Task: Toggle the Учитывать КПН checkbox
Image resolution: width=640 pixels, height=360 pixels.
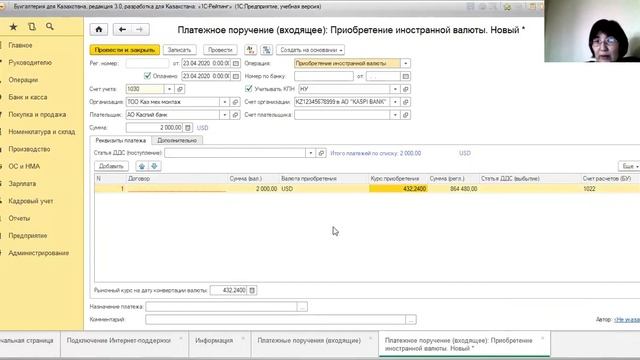Action: 249,89
